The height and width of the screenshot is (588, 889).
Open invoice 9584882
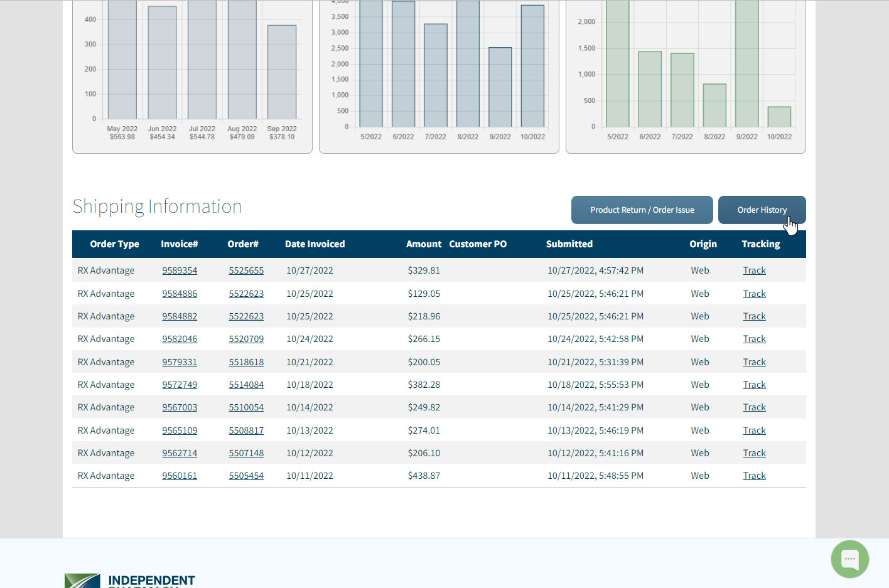pyautogui.click(x=180, y=316)
